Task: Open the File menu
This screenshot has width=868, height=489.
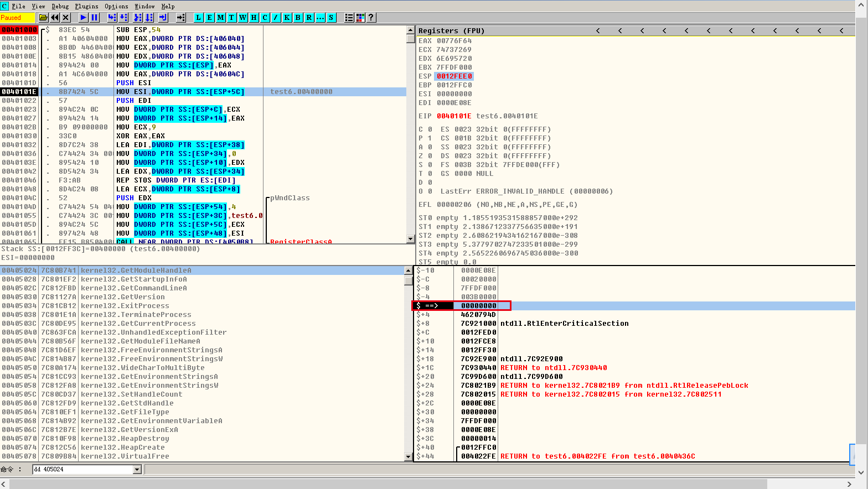Action: point(19,6)
